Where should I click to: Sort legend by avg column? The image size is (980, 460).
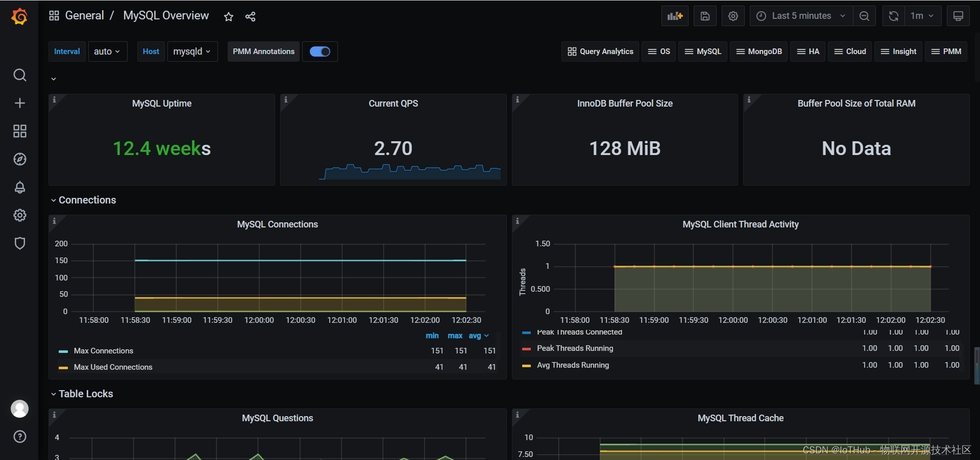coord(478,336)
